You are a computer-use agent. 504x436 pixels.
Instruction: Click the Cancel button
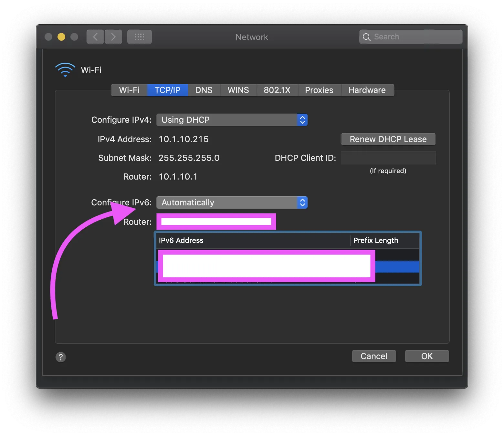[374, 356]
